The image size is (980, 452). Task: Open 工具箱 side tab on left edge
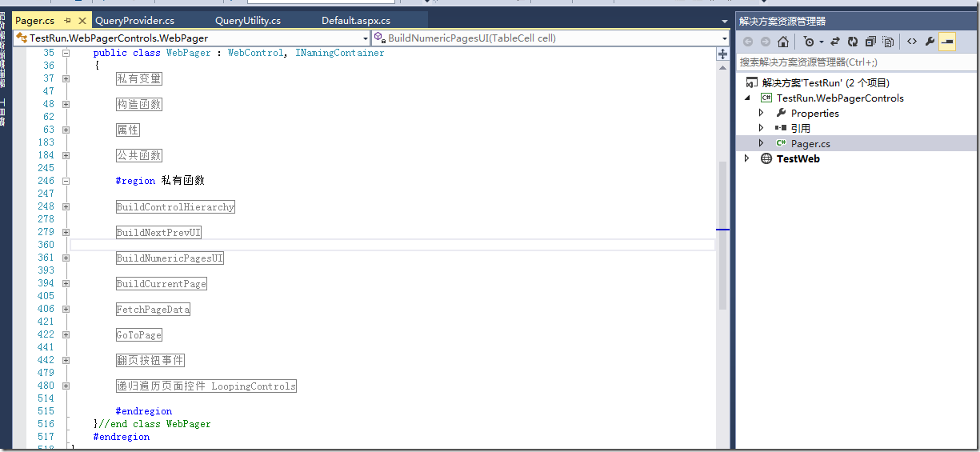[3, 112]
